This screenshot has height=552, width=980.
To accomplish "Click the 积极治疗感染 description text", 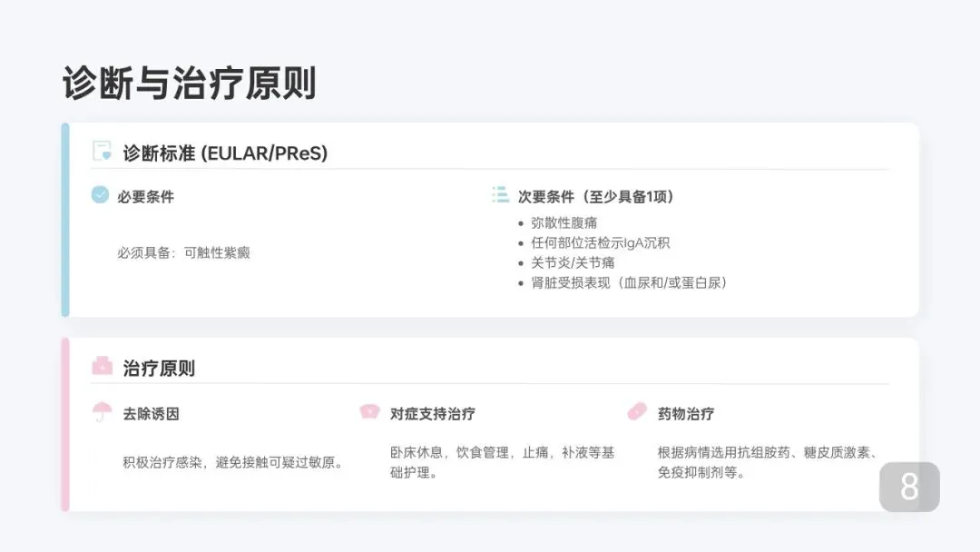I will coord(234,462).
